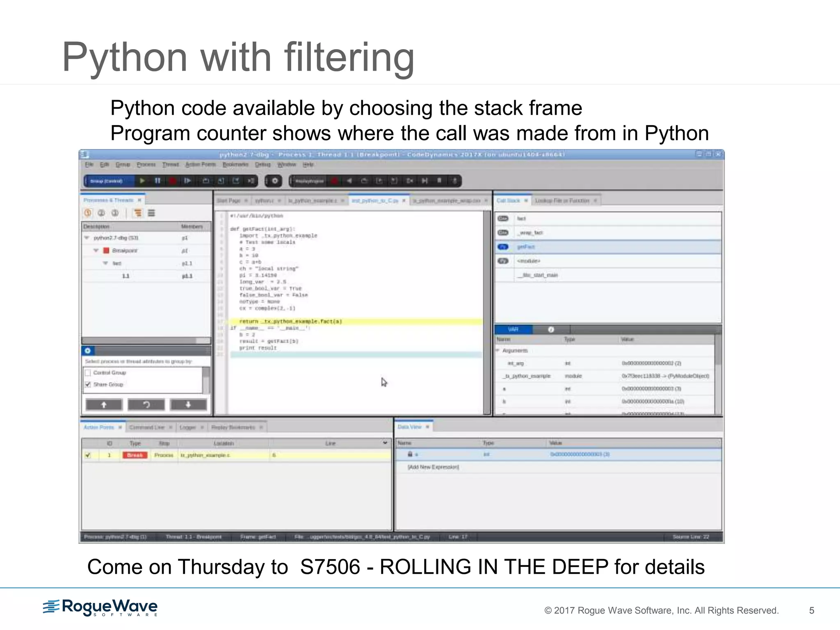Click the move-down arrow button in grouping panel

(188, 405)
